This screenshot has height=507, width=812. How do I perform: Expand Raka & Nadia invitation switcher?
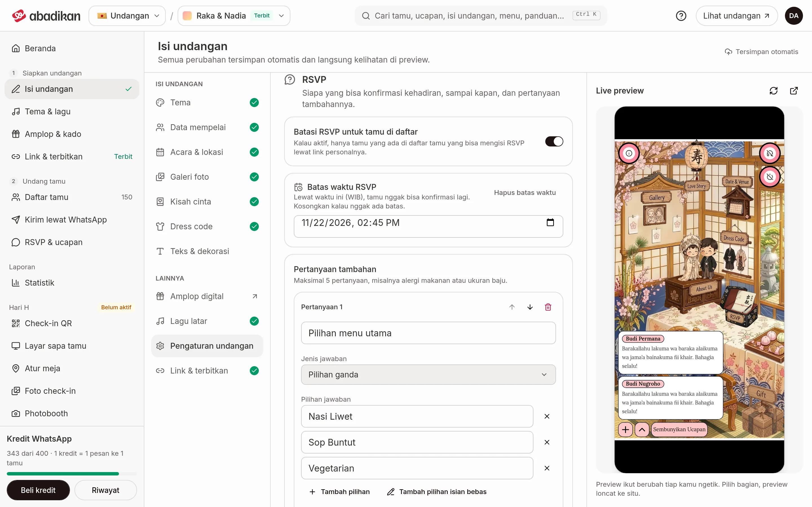click(234, 16)
